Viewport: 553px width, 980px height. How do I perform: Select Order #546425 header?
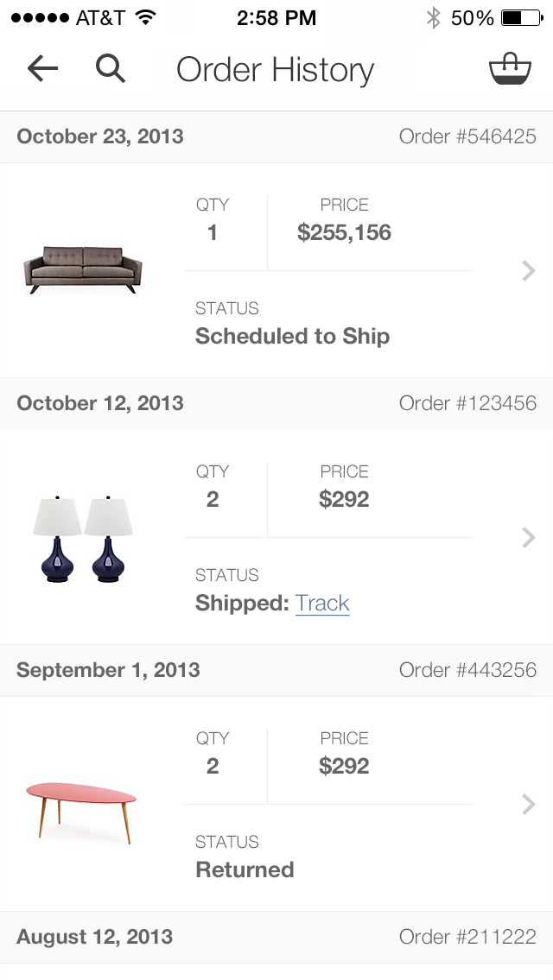pyautogui.click(x=467, y=136)
